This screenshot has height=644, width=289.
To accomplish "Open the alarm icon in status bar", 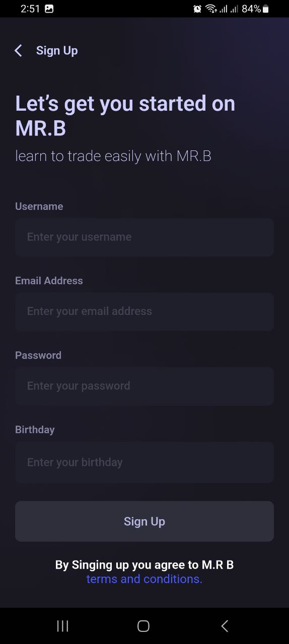I will tap(197, 9).
